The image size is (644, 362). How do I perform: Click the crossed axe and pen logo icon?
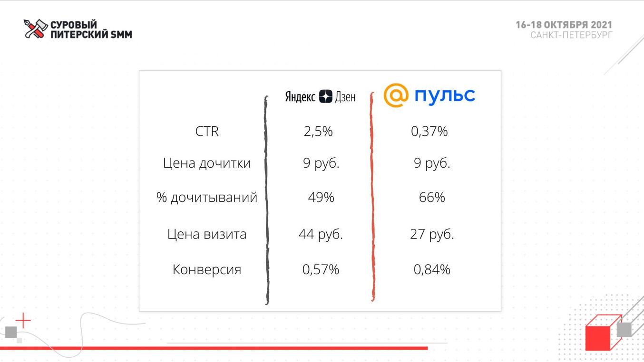(x=36, y=29)
